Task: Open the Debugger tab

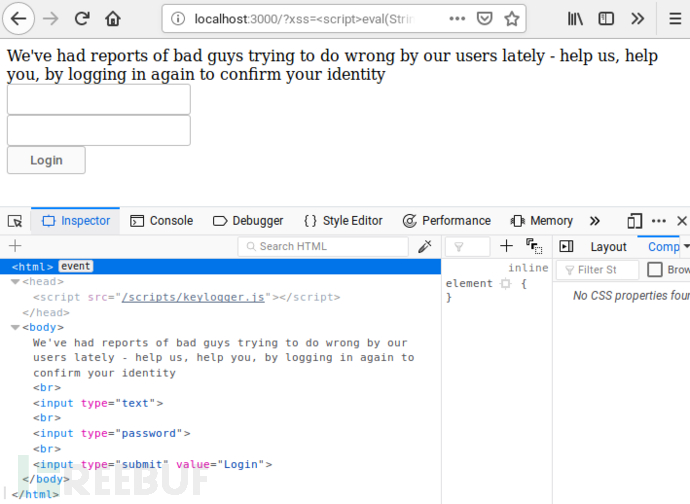Action: [248, 221]
